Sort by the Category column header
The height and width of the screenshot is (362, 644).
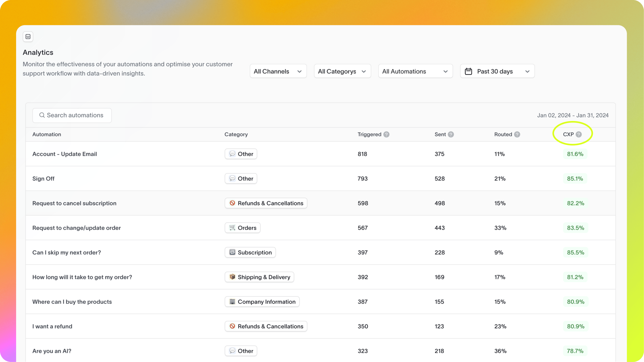point(236,134)
